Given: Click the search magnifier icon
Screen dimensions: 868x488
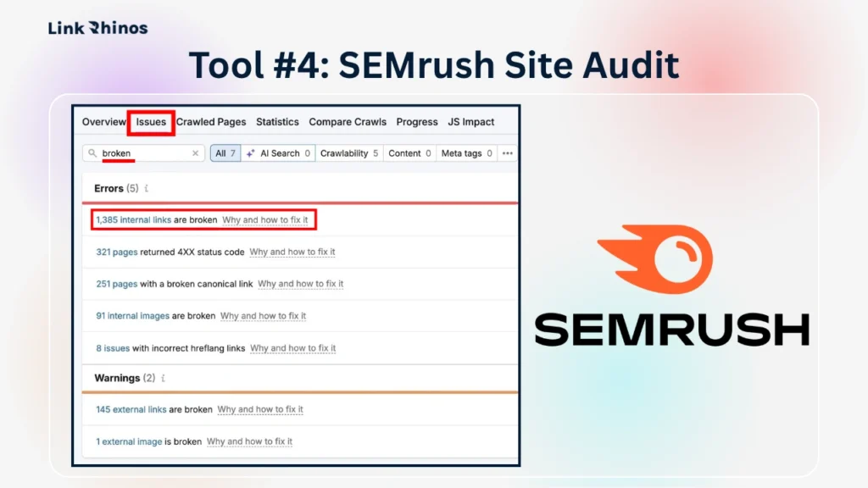Looking at the screenshot, I should (92, 153).
